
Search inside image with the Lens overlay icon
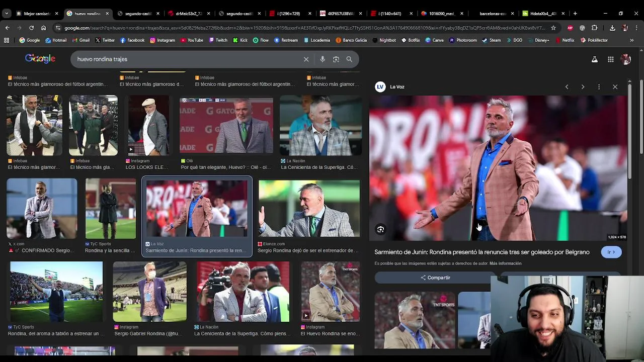pyautogui.click(x=380, y=229)
